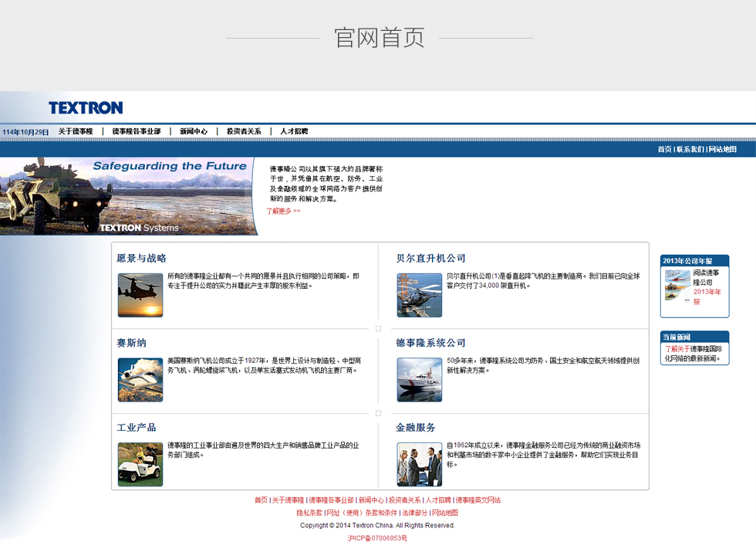The height and width of the screenshot is (542, 756).
Task: Open 人才招聘 menu item
Action: click(x=294, y=131)
